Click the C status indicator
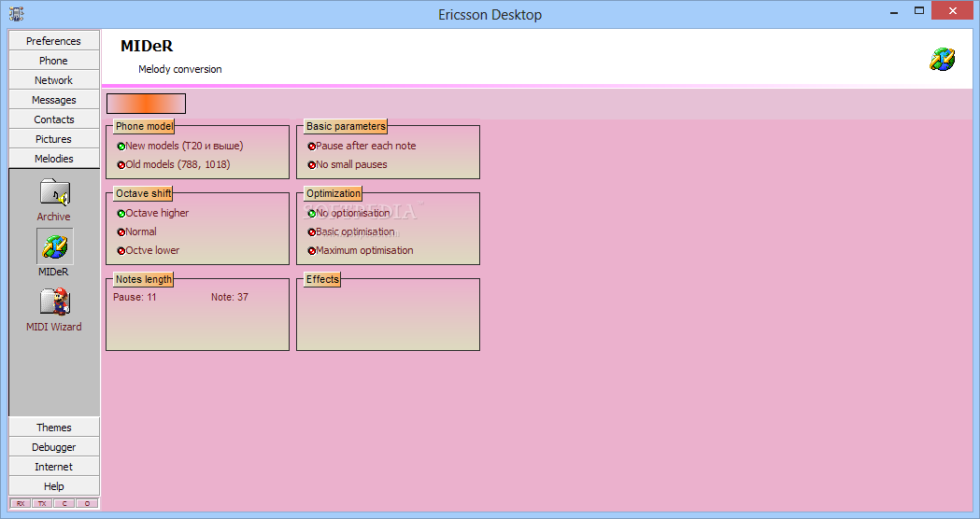The image size is (980, 519). coord(64,503)
